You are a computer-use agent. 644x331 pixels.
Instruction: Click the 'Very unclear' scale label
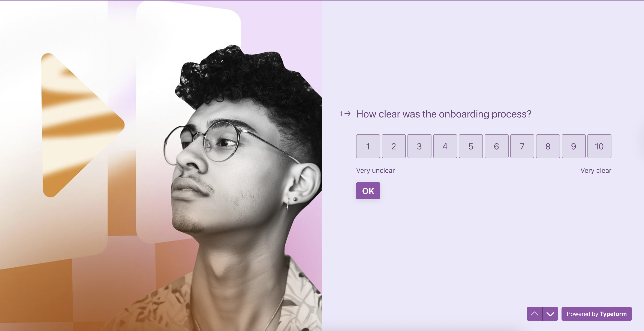pyautogui.click(x=375, y=170)
